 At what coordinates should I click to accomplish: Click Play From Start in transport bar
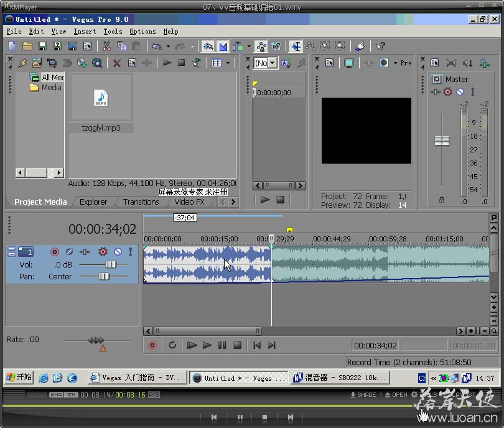coord(192,345)
